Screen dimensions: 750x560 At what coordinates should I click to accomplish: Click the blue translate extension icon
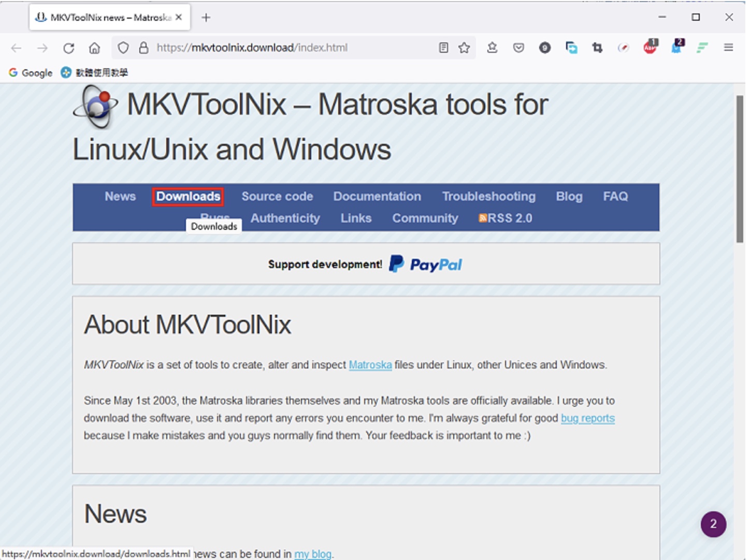pos(571,48)
